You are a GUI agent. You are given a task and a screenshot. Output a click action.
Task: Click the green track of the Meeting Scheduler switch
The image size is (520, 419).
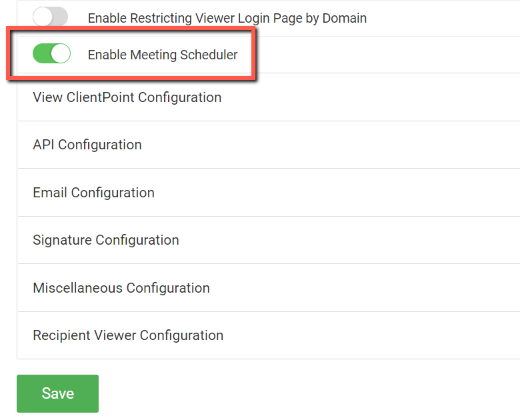[x=42, y=53]
